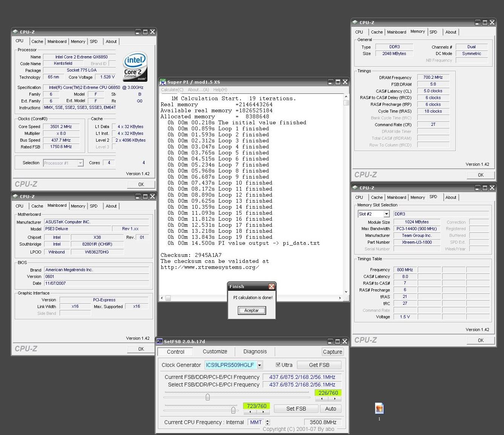Click the Get FSB button
504x435 pixels.
319,365
